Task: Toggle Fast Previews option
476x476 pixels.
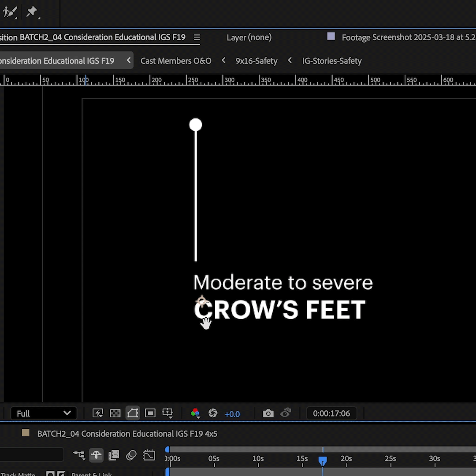Action: click(x=97, y=413)
